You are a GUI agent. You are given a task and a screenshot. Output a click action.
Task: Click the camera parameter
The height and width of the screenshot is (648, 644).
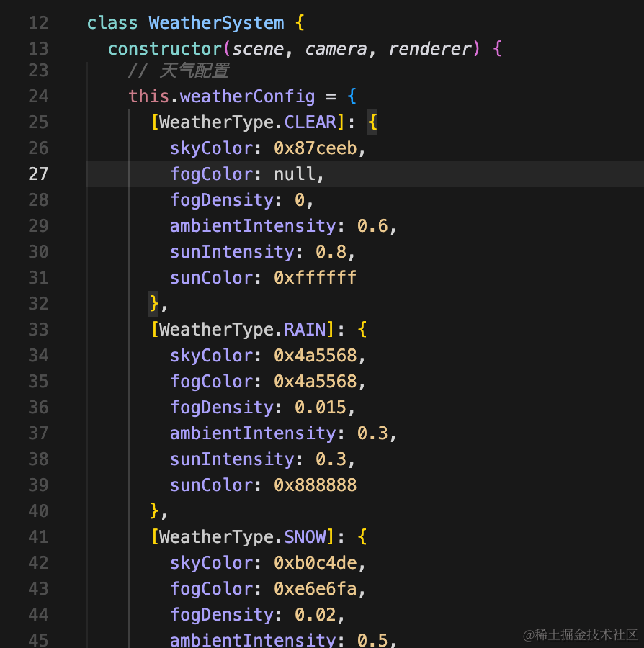336,49
